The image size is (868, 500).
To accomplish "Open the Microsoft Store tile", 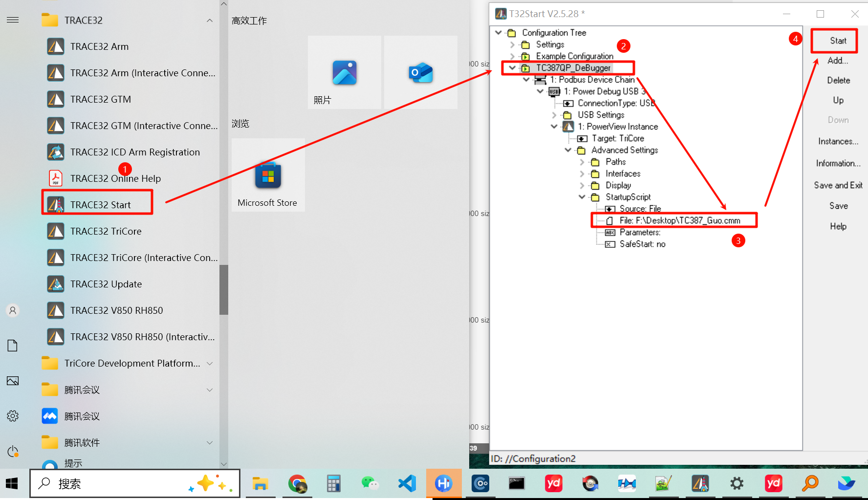I will pyautogui.click(x=268, y=175).
